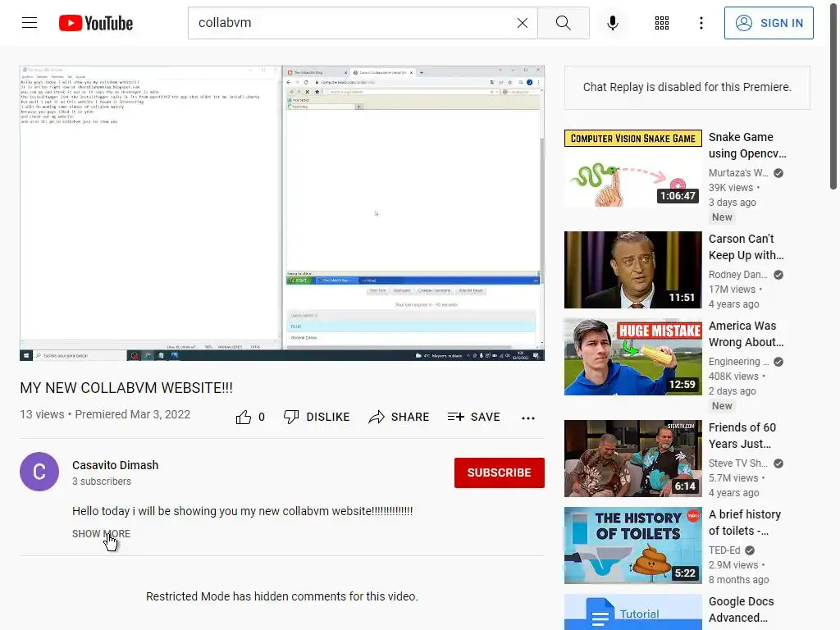Image resolution: width=840 pixels, height=630 pixels.
Task: Open the hamburger guide menu
Action: 30,23
